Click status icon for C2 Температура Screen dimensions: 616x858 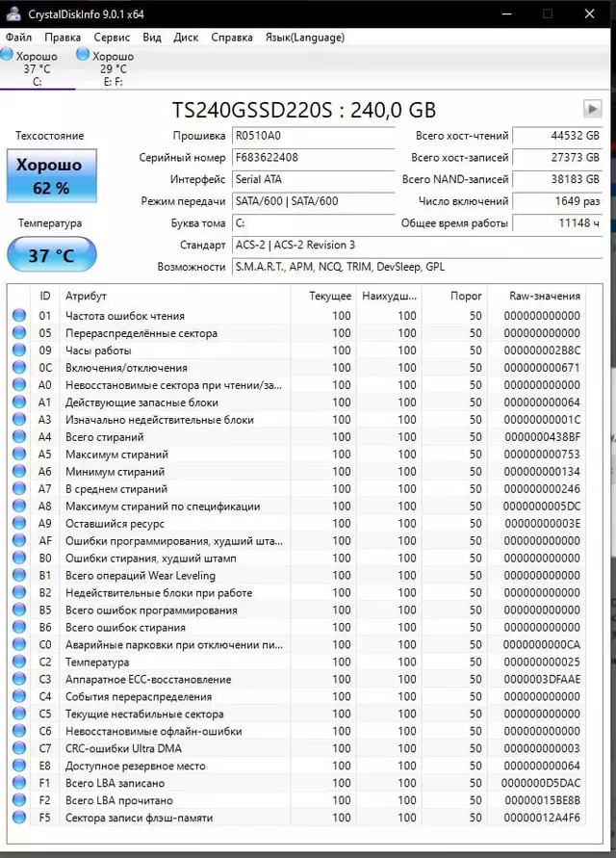point(19,662)
